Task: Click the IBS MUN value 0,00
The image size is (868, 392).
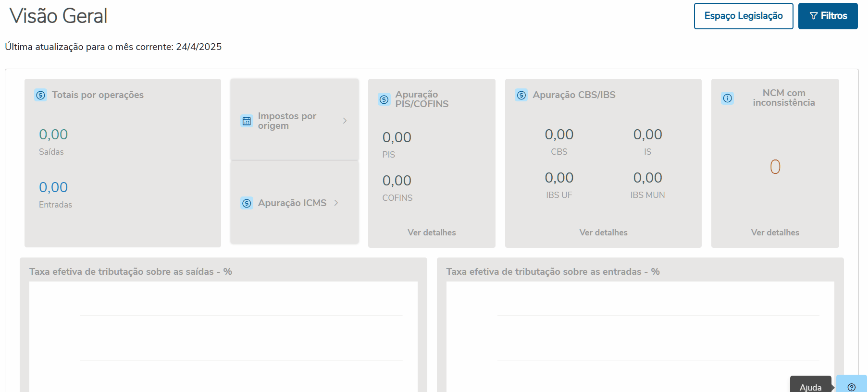Action: 648,178
